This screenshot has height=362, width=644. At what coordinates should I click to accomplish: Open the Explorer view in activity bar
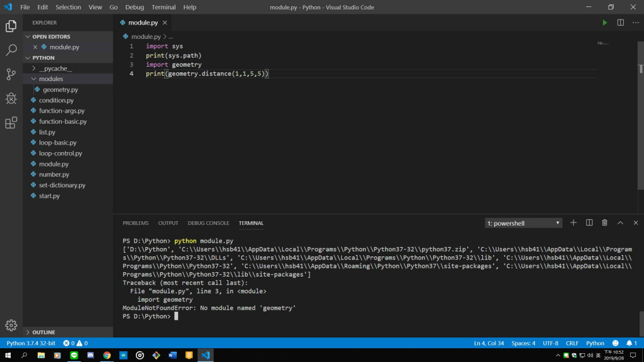click(x=11, y=26)
